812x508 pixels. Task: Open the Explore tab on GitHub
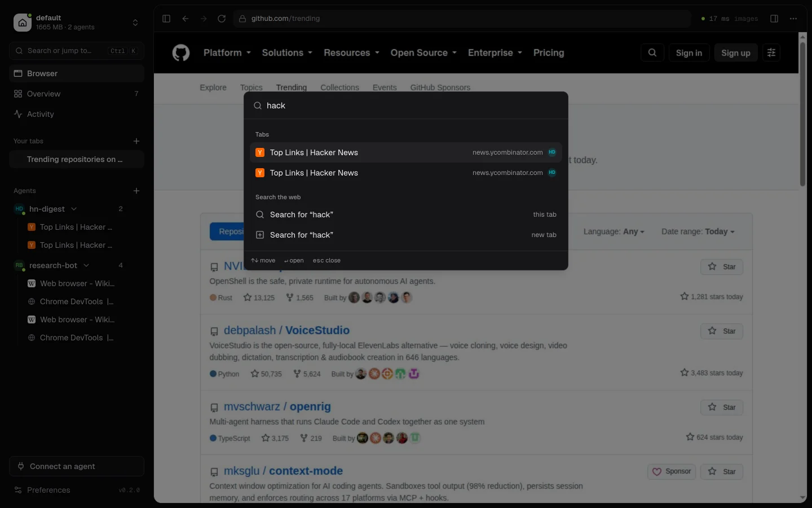coord(213,87)
